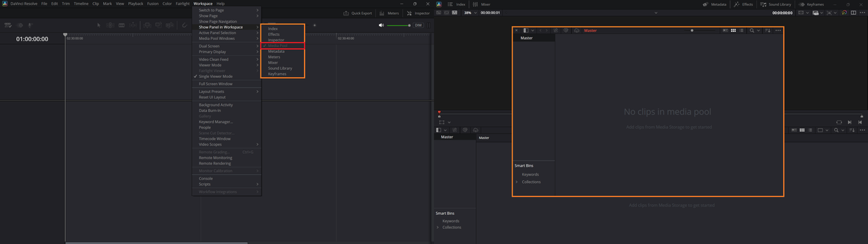Choose Show Page Navigation entry

(226, 21)
